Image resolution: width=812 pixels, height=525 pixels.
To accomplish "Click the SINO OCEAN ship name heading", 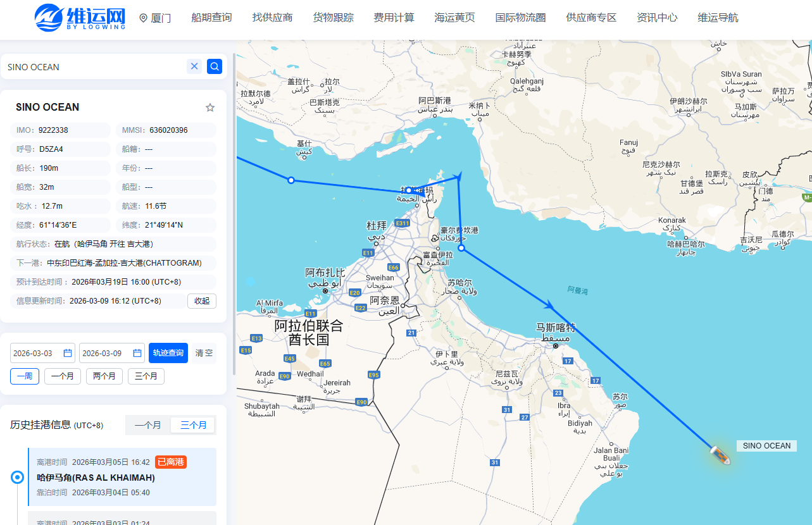I will [x=47, y=108].
